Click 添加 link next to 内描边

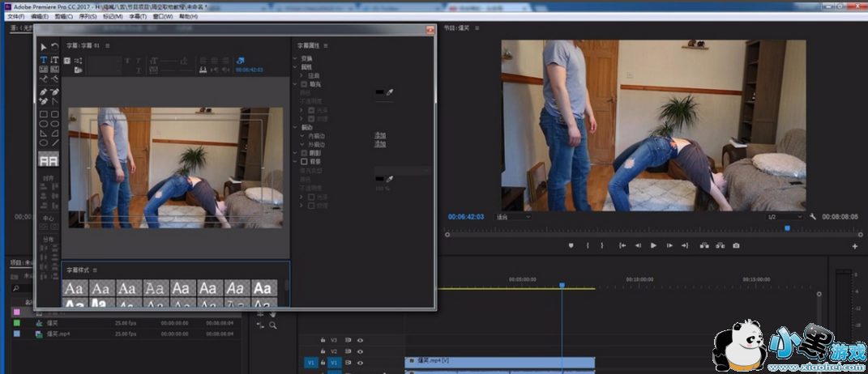point(379,134)
